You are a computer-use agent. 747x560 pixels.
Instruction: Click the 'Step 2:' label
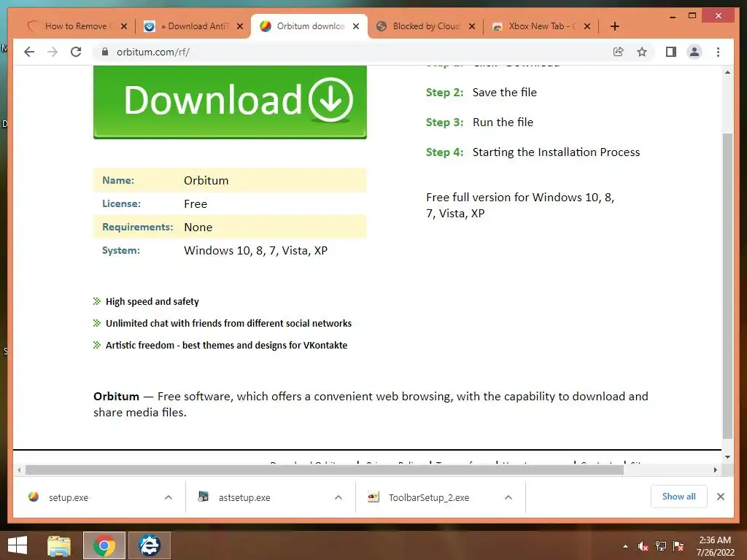pos(444,93)
